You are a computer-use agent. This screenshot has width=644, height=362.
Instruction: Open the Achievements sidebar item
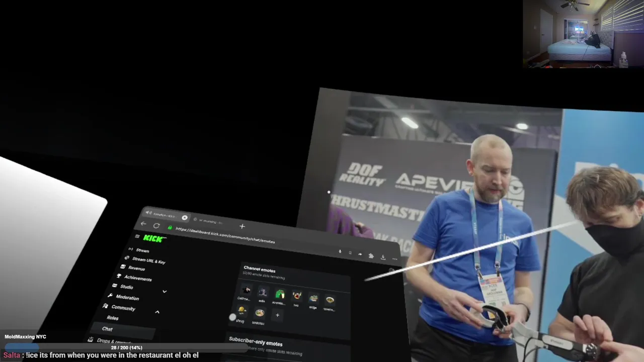134,278
